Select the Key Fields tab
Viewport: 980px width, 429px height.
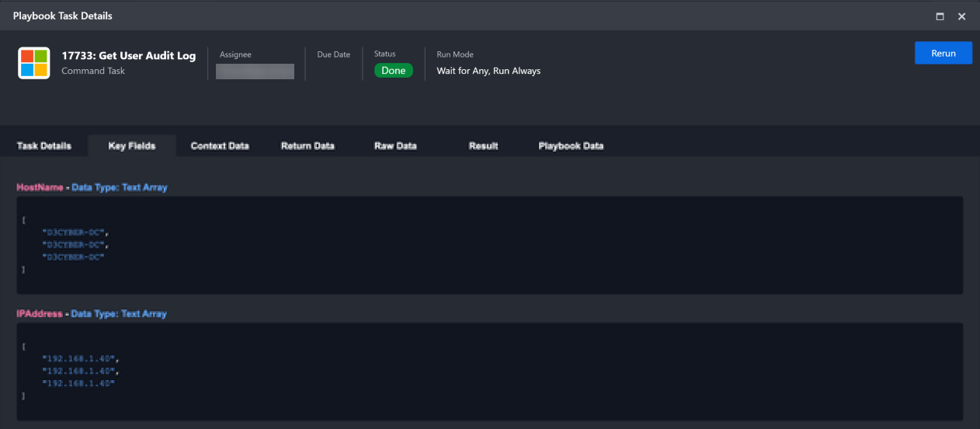132,146
